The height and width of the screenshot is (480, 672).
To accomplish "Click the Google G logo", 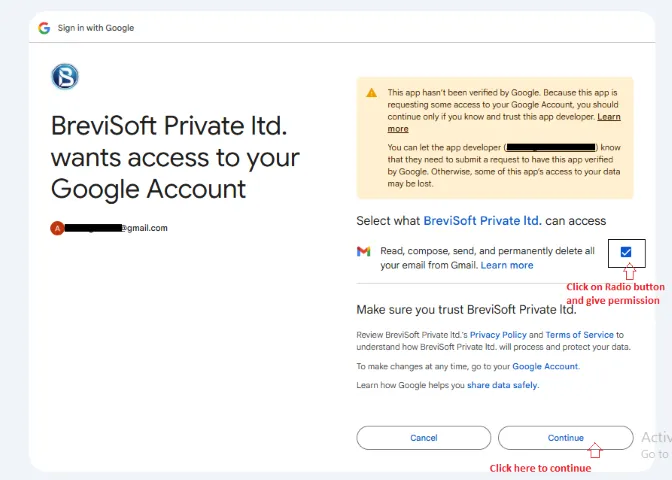I will click(44, 28).
